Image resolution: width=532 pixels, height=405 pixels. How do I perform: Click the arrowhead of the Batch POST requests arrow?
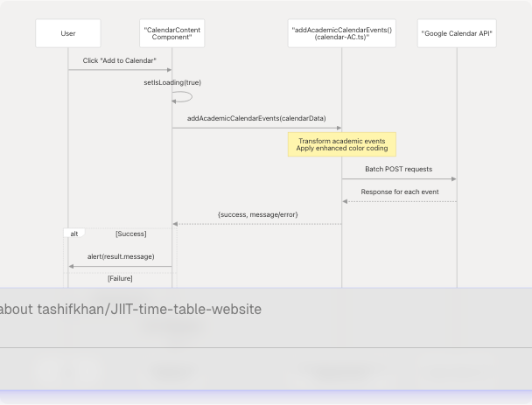coord(452,179)
